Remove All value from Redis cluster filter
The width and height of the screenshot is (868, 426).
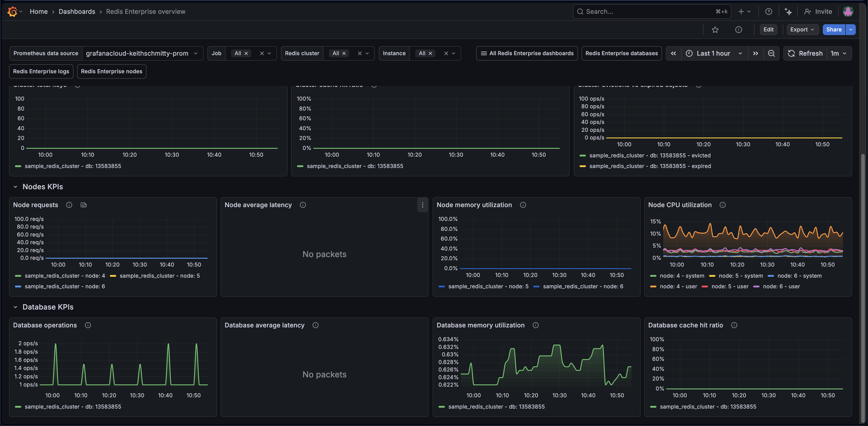coord(344,53)
